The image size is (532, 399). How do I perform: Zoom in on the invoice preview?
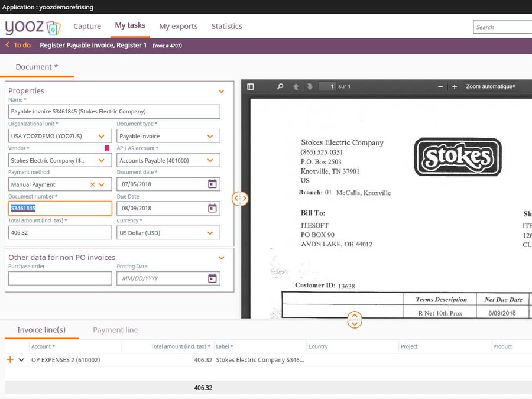(453, 86)
